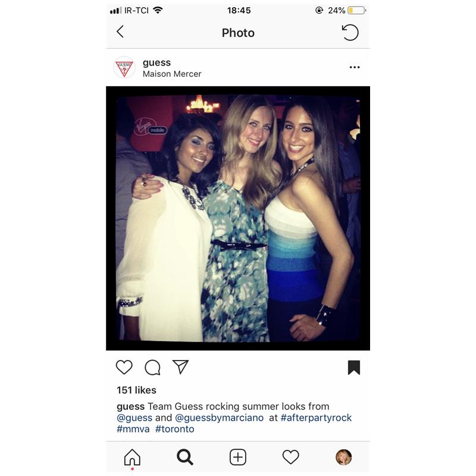Open comments with the speech bubble icon
Image resolution: width=476 pixels, height=476 pixels.
pyautogui.click(x=152, y=367)
